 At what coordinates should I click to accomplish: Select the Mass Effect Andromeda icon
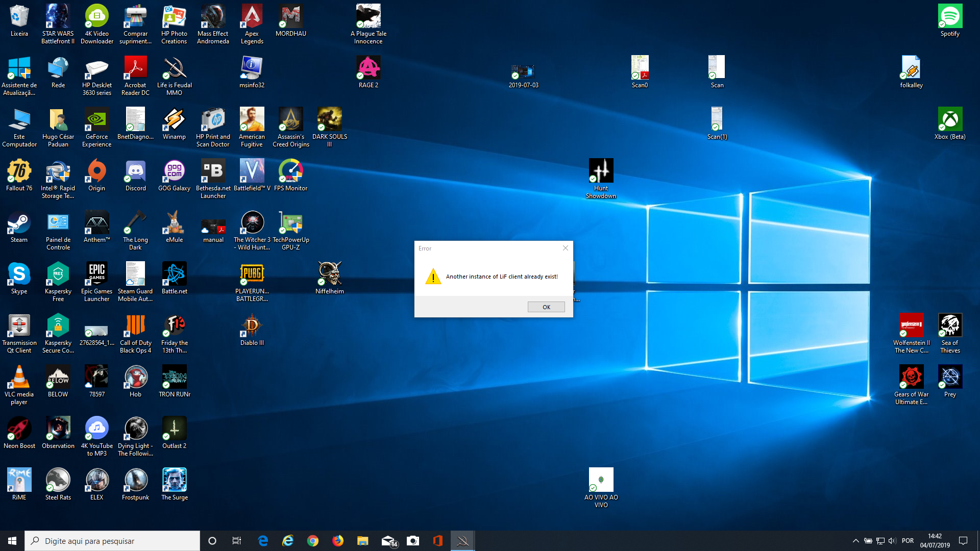(213, 24)
